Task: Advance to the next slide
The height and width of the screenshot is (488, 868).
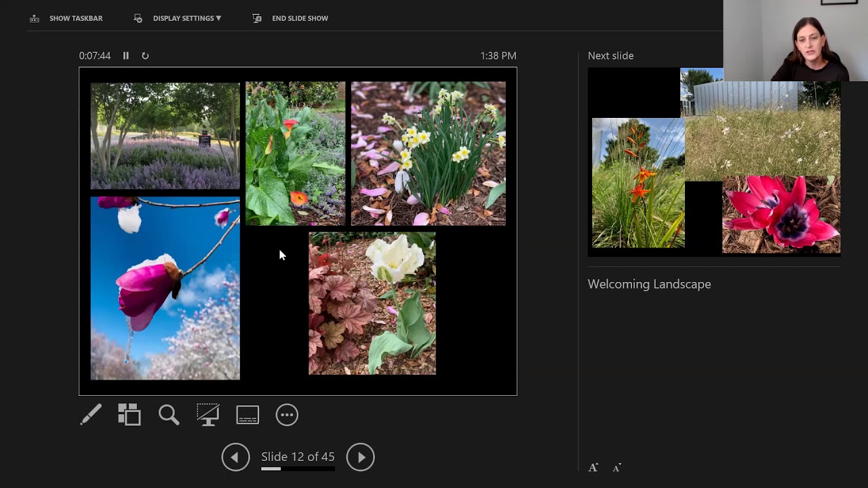Action: pyautogui.click(x=360, y=457)
